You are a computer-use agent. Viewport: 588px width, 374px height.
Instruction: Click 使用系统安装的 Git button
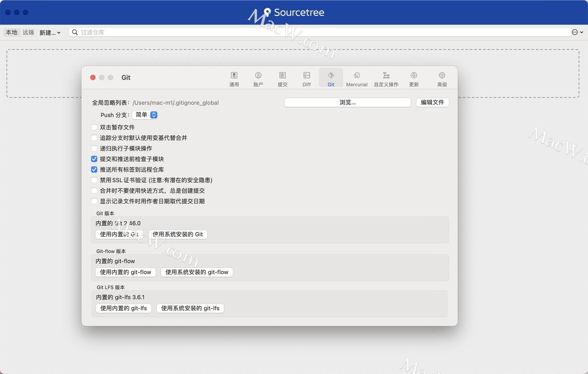178,234
